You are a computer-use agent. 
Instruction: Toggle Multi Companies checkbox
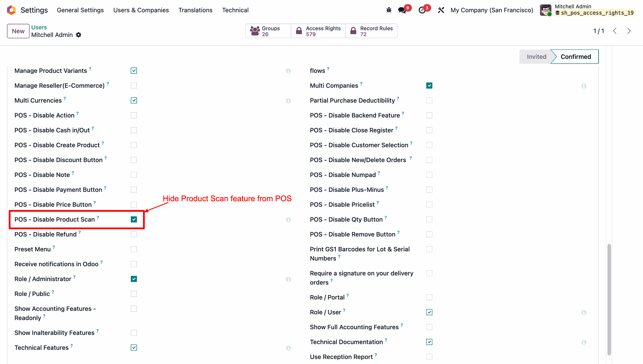tap(429, 86)
